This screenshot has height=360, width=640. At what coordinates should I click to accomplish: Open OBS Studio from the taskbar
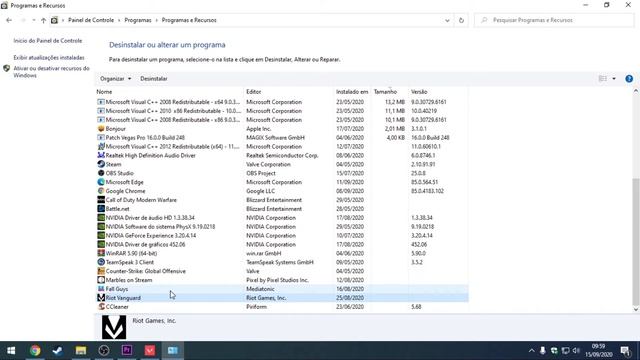(x=104, y=351)
